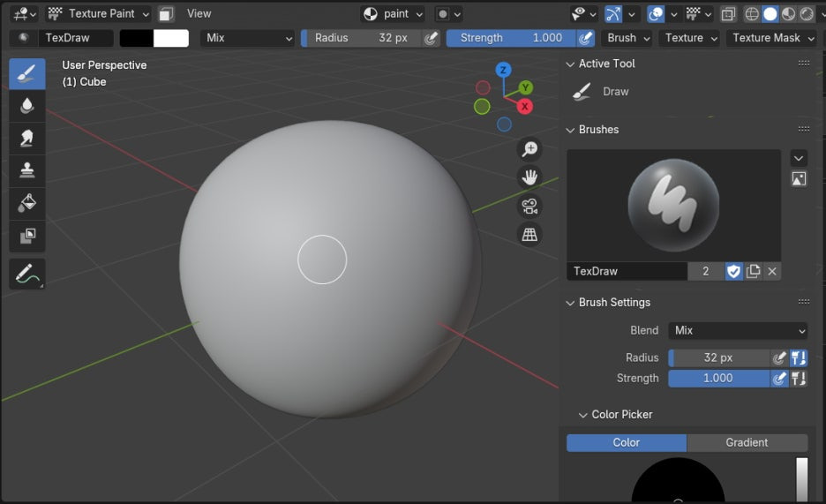Open the header Mix blend mode dropdown
826x504 pixels.
[247, 38]
